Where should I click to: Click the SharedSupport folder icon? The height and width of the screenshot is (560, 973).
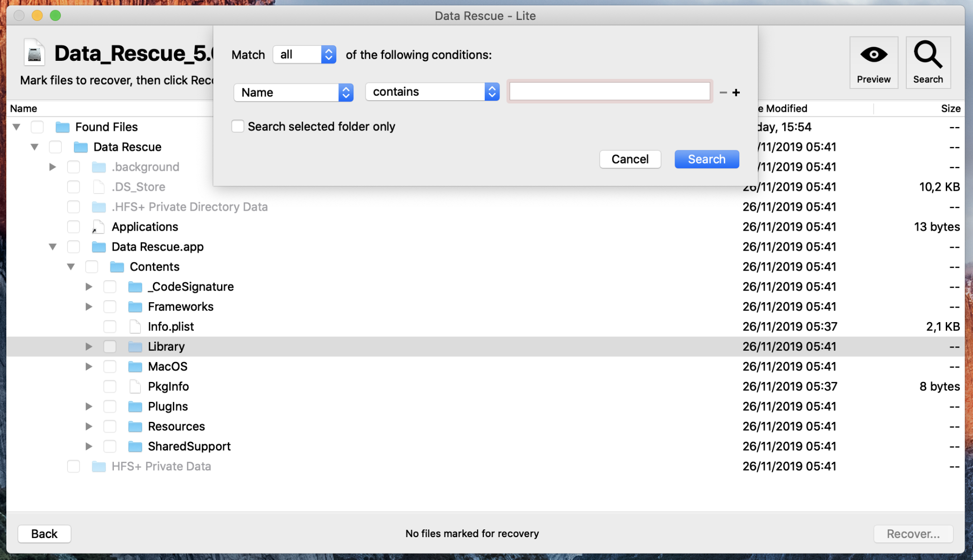(x=135, y=446)
